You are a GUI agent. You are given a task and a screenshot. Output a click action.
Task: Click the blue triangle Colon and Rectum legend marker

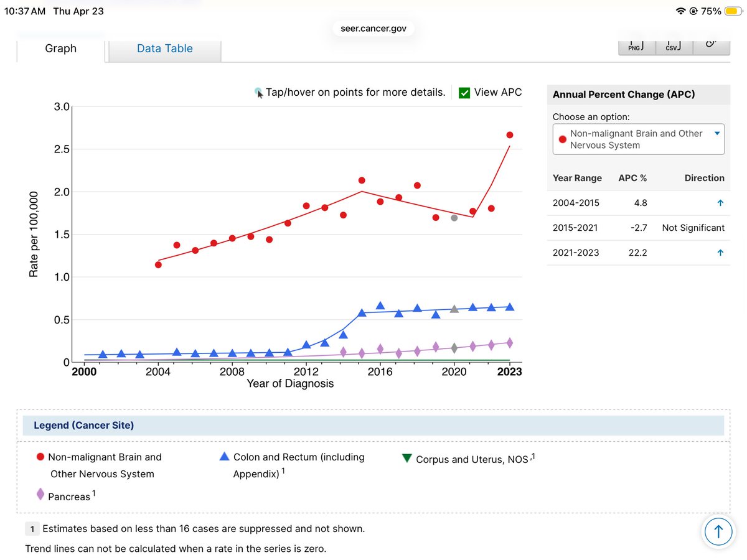tap(225, 457)
